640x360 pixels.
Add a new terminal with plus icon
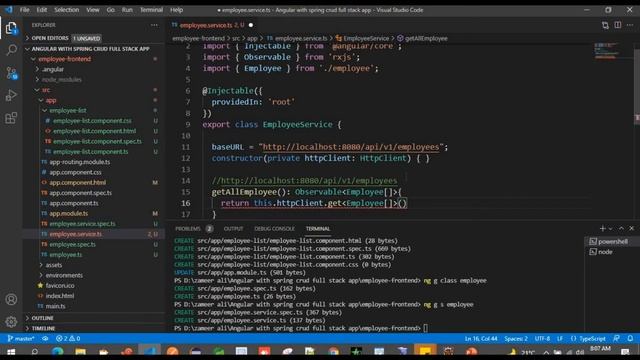coord(602,229)
